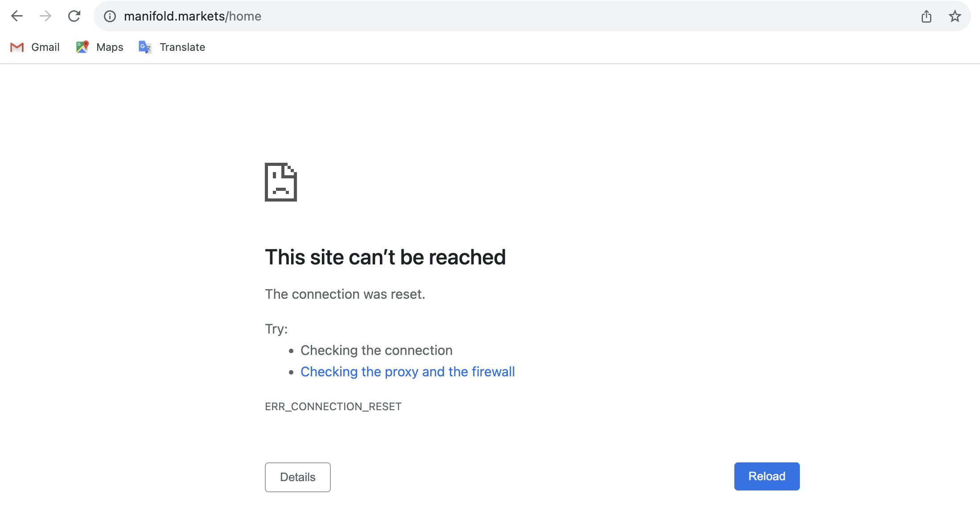The width and height of the screenshot is (980, 511).
Task: Click the browser forward arrow
Action: coord(45,16)
